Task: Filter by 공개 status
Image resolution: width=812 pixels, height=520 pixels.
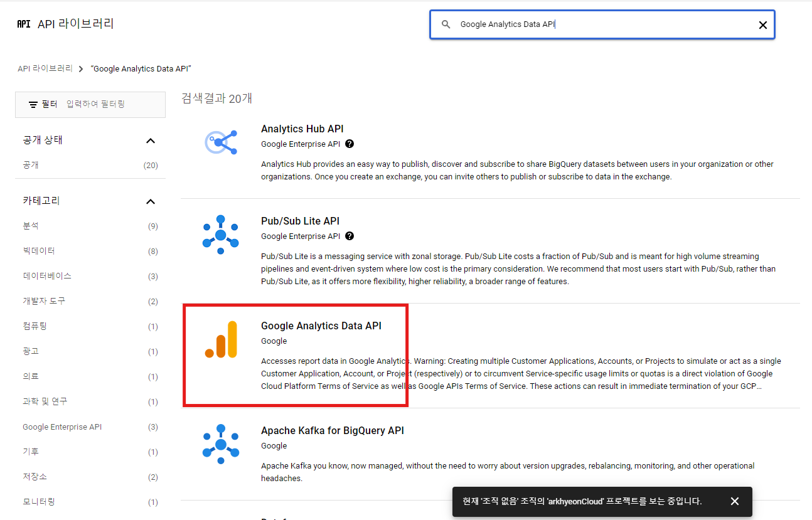Action: [90, 165]
